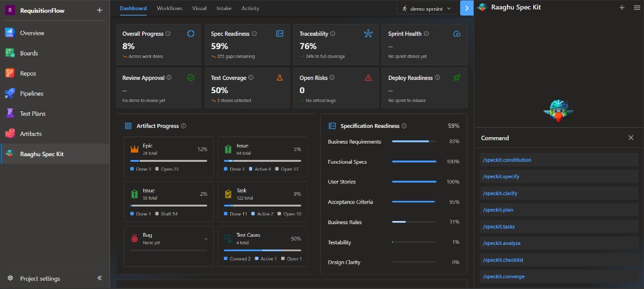Image resolution: width=644 pixels, height=289 pixels.
Task: Click the Test Cases progress bar
Action: click(x=262, y=250)
